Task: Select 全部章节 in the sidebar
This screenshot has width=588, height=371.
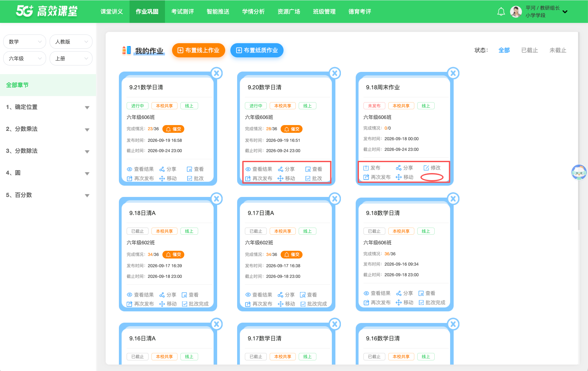Action: pos(48,85)
